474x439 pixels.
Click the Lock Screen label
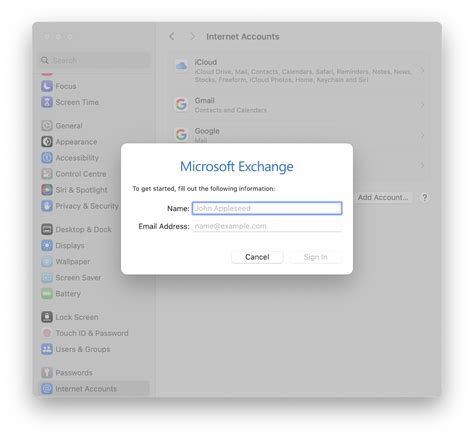pos(77,317)
